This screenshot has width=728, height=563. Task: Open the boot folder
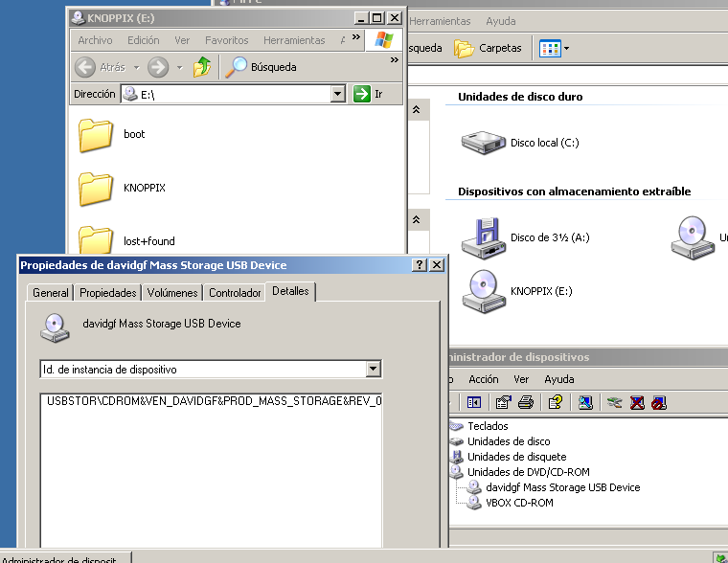[112, 135]
